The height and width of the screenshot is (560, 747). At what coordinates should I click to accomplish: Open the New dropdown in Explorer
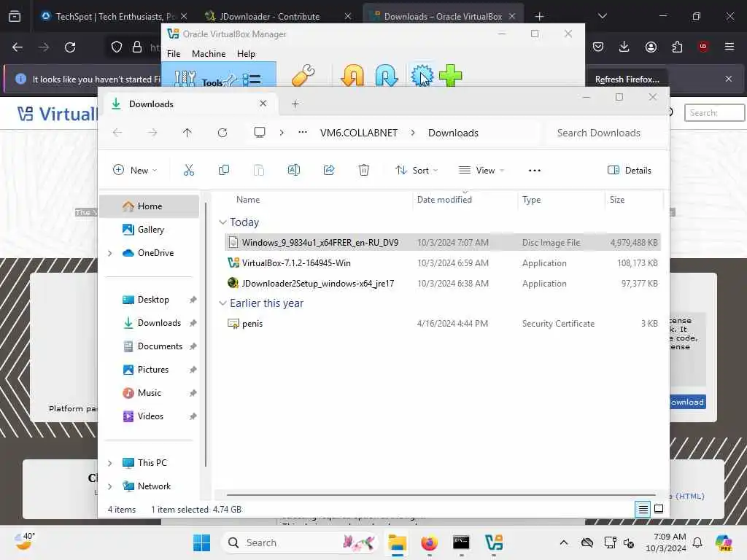point(135,171)
